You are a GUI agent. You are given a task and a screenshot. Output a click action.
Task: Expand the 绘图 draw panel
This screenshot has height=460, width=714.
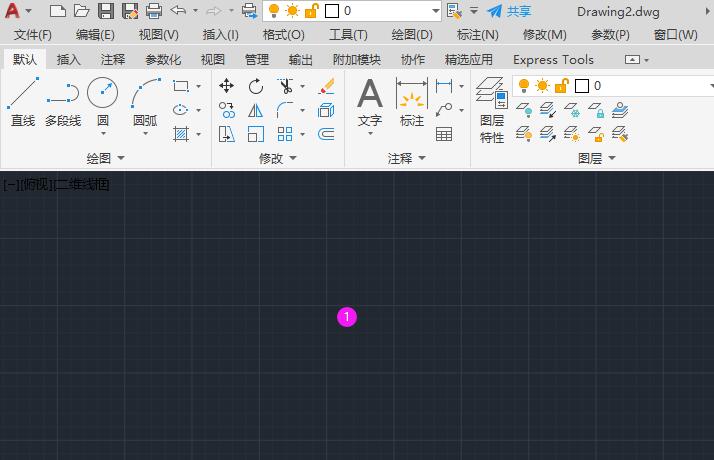pos(105,158)
